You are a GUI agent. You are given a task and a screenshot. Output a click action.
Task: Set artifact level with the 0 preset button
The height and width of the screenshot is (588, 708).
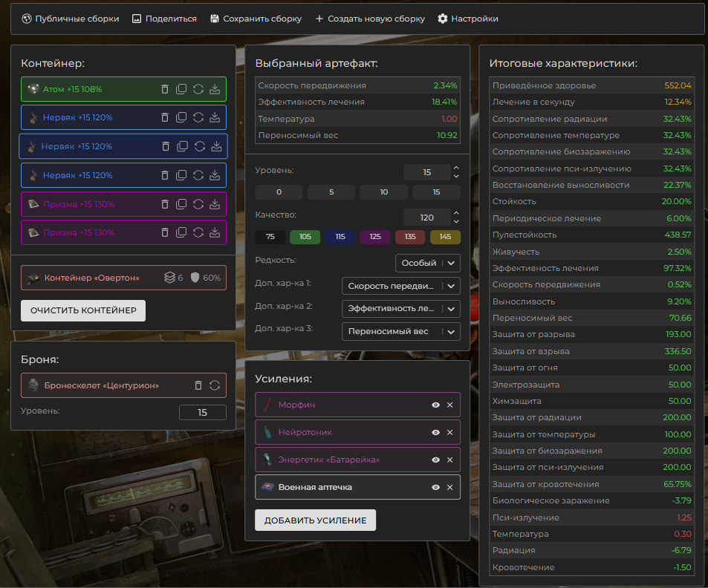(279, 192)
